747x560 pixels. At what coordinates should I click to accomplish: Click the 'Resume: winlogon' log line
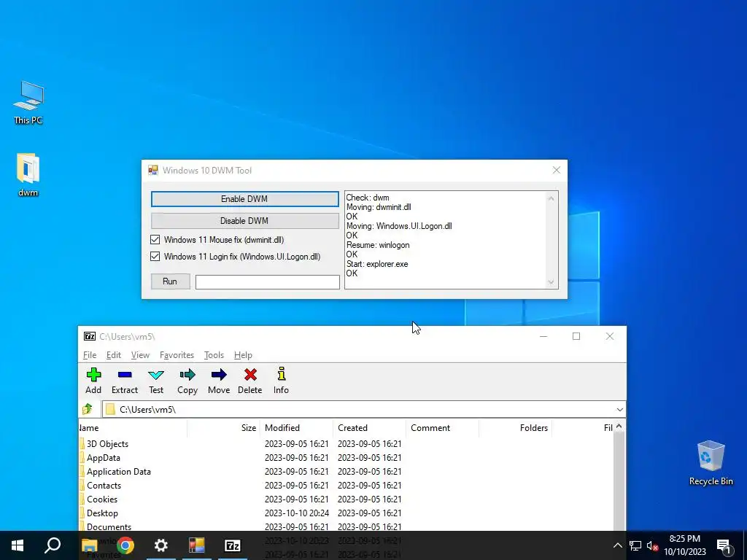tap(378, 245)
